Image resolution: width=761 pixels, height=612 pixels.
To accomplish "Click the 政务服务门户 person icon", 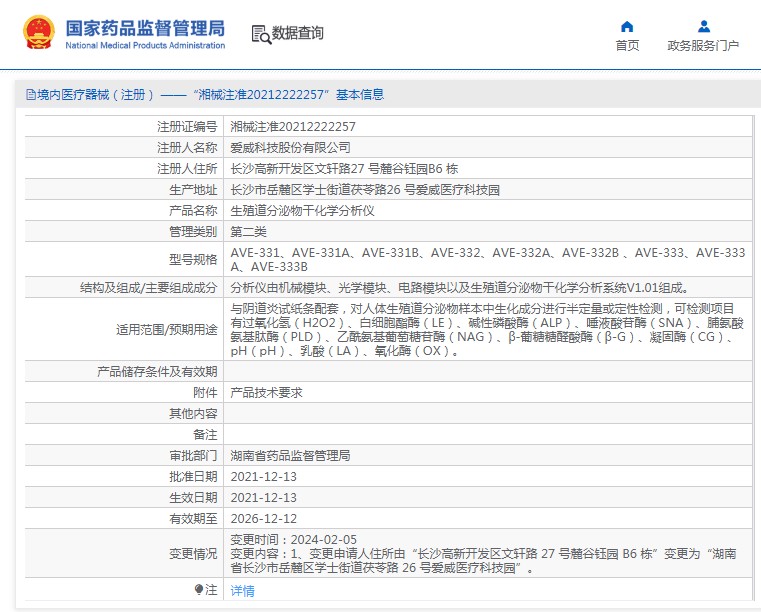I will [703, 26].
